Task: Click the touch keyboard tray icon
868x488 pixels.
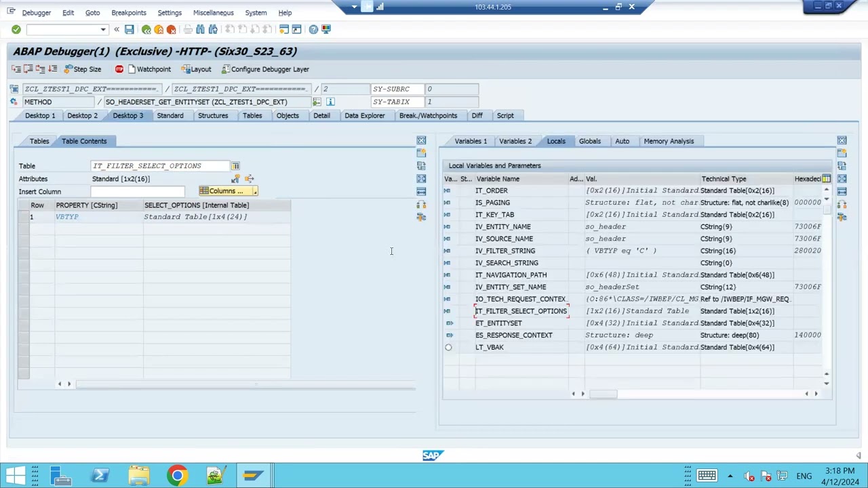Action: (x=707, y=476)
